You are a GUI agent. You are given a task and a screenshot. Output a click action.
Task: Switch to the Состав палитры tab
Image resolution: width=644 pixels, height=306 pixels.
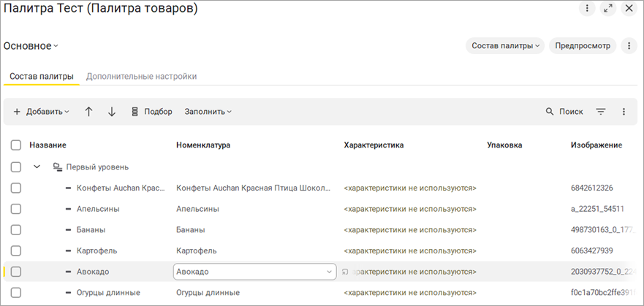tap(42, 76)
